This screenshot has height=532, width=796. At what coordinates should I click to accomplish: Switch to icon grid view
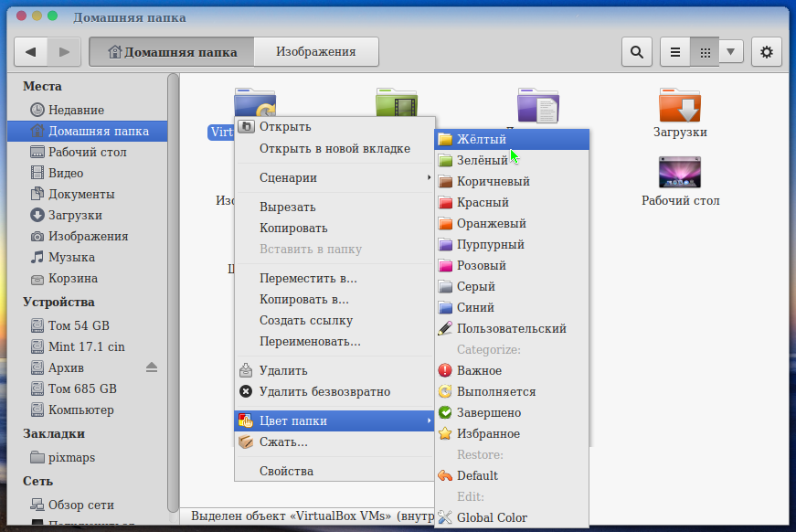705,52
